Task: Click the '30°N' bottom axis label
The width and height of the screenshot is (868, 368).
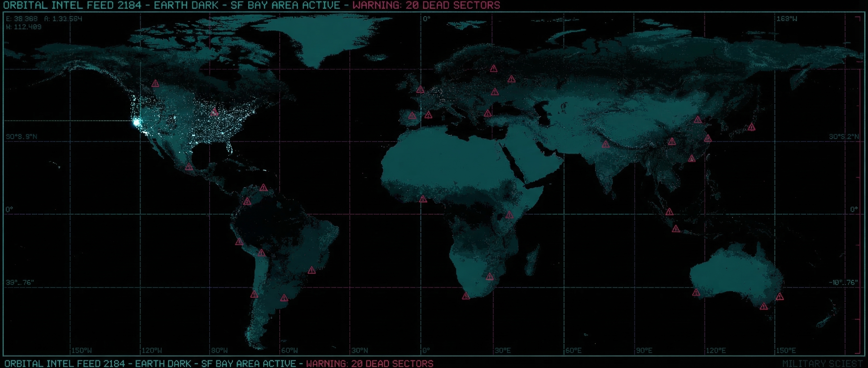Action: pyautogui.click(x=359, y=350)
